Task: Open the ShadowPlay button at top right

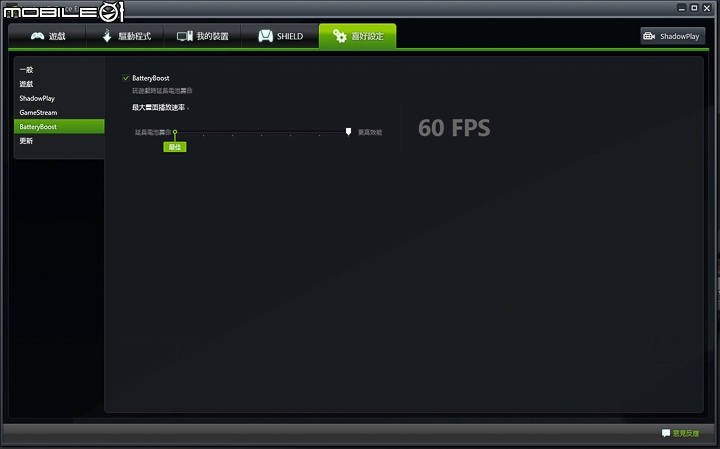Action: (673, 36)
